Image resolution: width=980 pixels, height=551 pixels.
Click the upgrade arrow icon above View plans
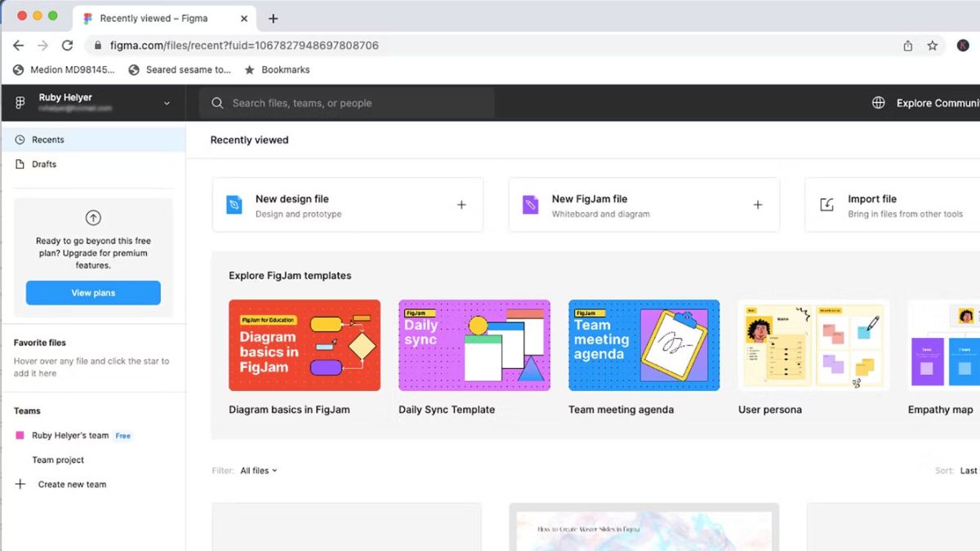pyautogui.click(x=92, y=218)
